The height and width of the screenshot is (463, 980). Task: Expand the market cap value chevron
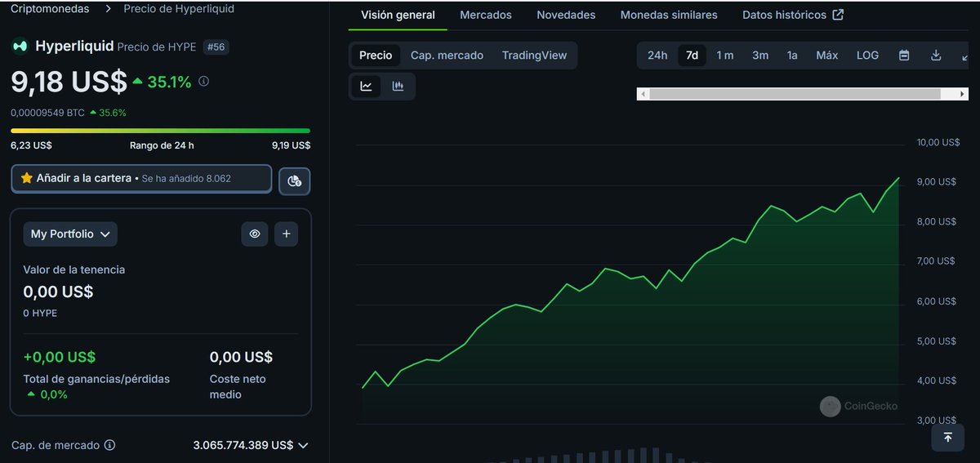click(x=303, y=445)
